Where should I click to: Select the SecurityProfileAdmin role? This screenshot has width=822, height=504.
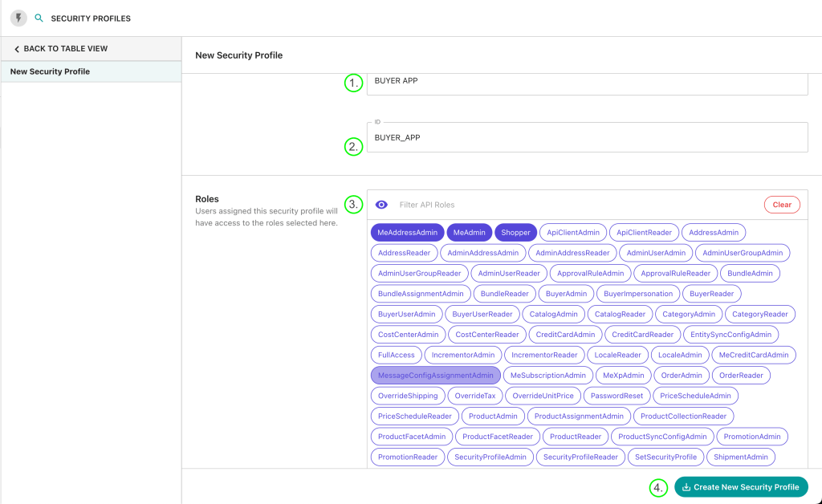[490, 457]
